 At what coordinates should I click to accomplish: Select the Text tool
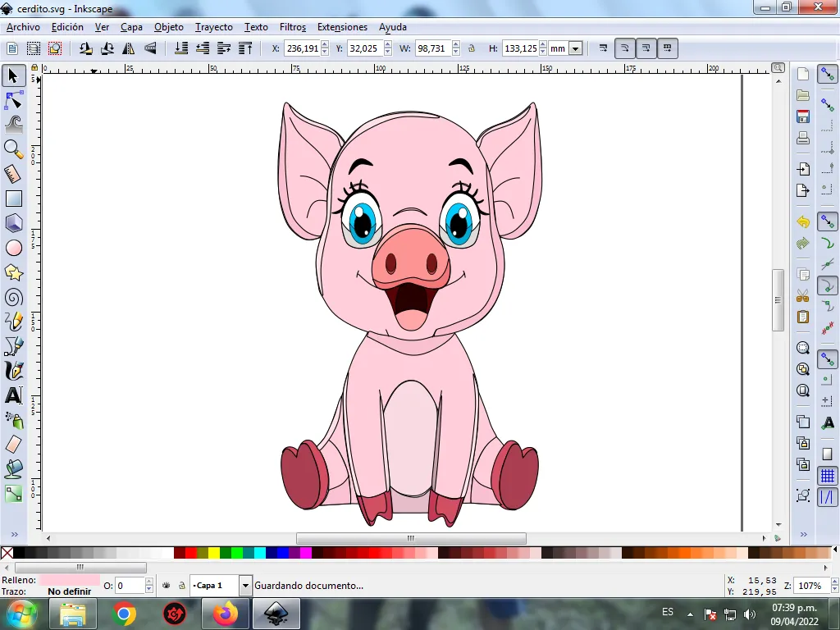pos(13,396)
